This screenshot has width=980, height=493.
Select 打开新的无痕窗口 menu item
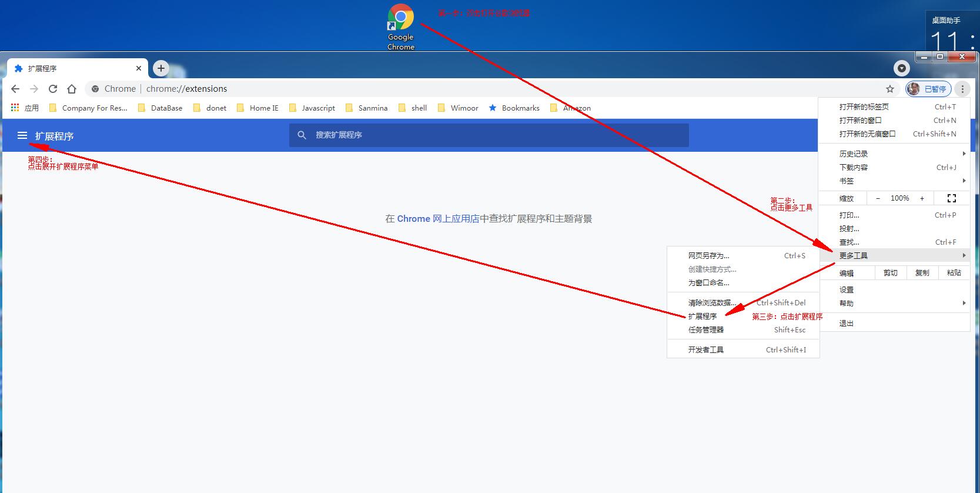point(894,134)
